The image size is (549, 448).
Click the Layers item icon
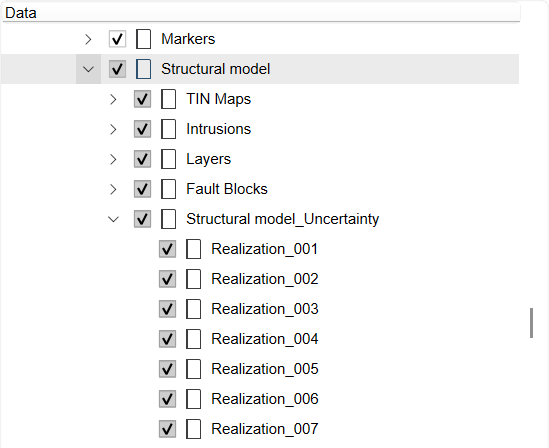pyautogui.click(x=169, y=159)
